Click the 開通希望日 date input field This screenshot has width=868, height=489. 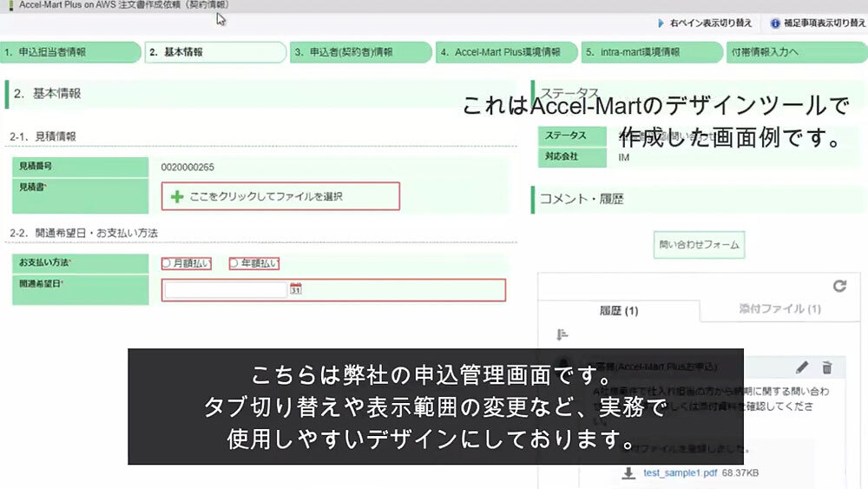(x=226, y=289)
